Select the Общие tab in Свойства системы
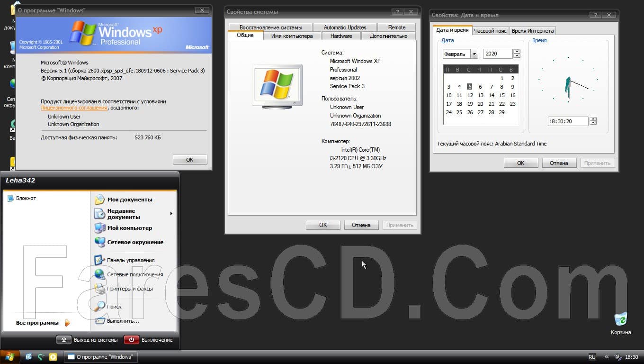 point(245,35)
